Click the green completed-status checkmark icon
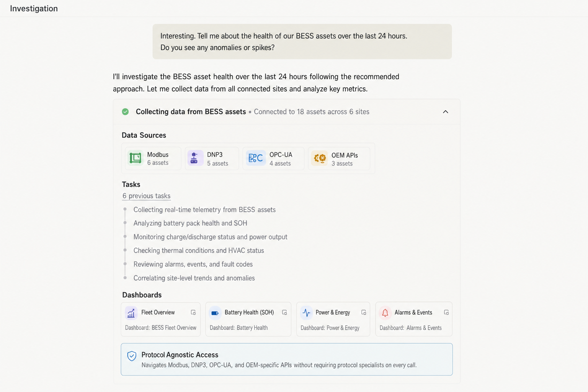The image size is (588, 392). 125,111
